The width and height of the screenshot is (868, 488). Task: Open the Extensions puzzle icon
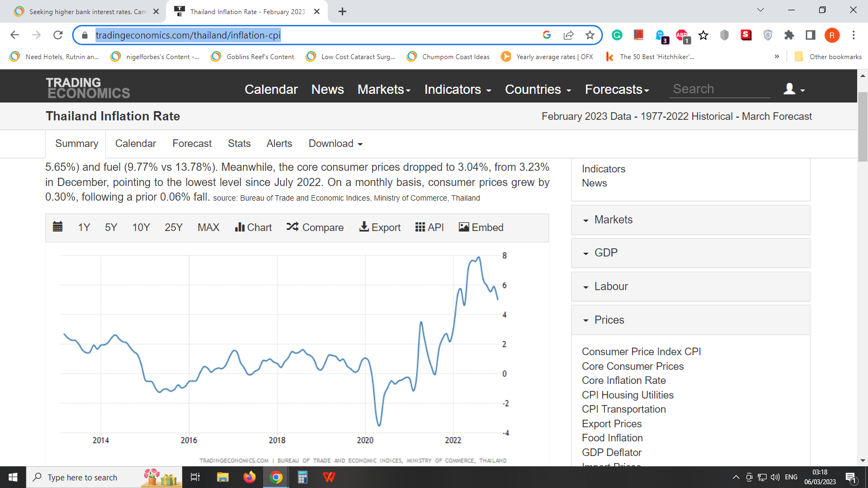pos(789,35)
